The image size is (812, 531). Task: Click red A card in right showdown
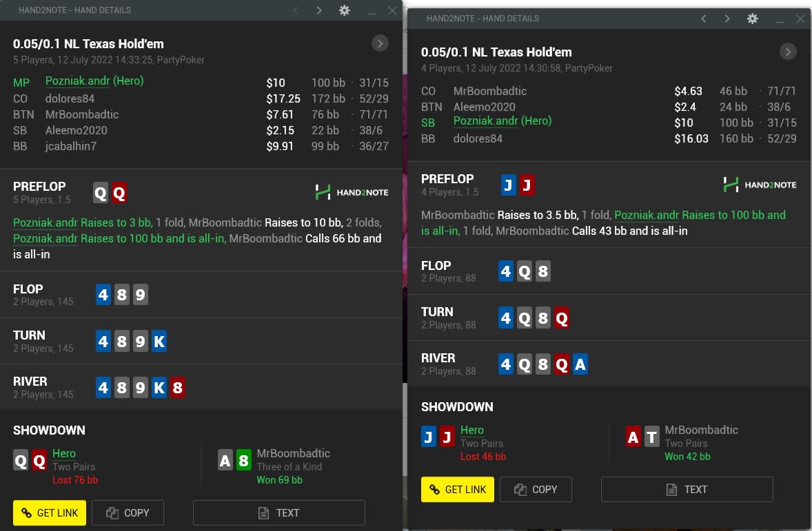coord(633,437)
